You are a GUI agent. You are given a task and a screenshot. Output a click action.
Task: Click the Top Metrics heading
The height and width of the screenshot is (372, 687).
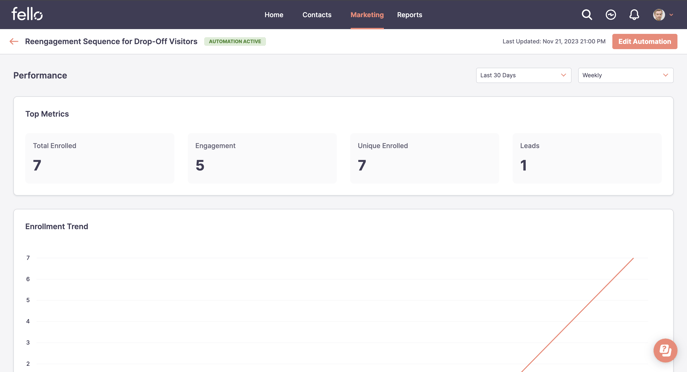tap(47, 114)
